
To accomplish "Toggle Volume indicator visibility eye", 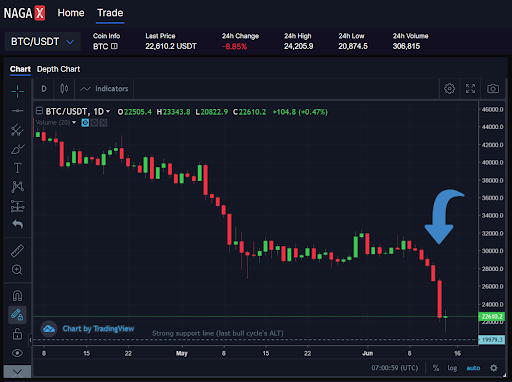I will click(85, 123).
